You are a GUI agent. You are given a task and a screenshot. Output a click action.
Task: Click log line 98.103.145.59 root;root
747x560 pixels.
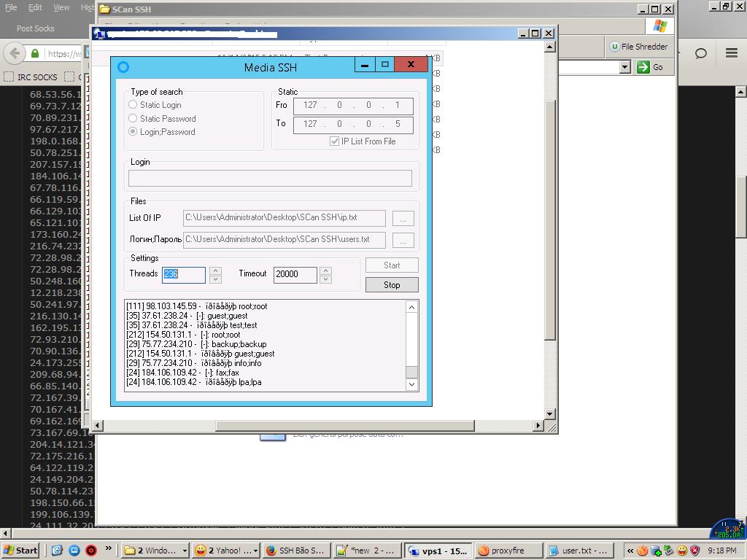pyautogui.click(x=197, y=306)
